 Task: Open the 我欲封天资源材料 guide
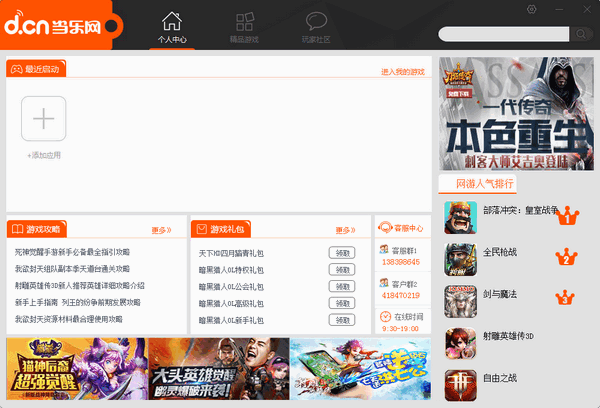tap(68, 319)
